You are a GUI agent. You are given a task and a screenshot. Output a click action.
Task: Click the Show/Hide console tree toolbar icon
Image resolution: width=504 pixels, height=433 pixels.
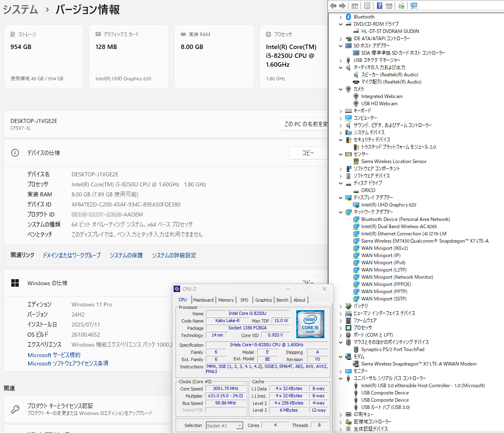click(354, 6)
